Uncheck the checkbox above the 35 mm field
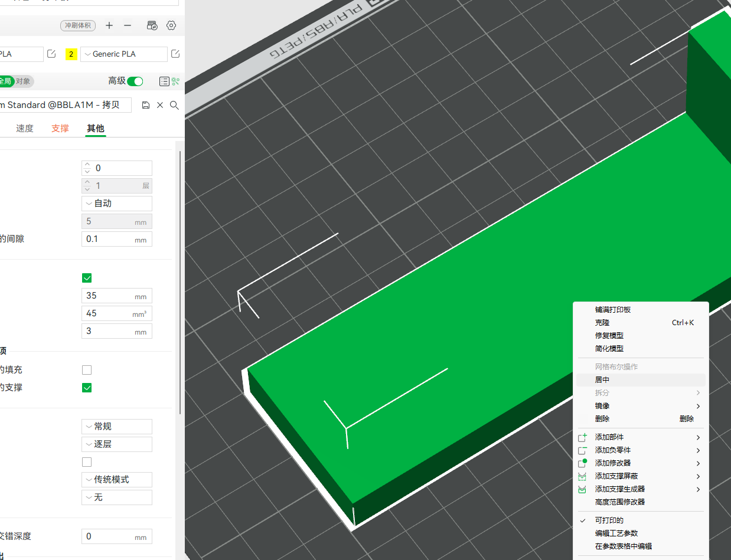The height and width of the screenshot is (560, 731). pos(87,278)
